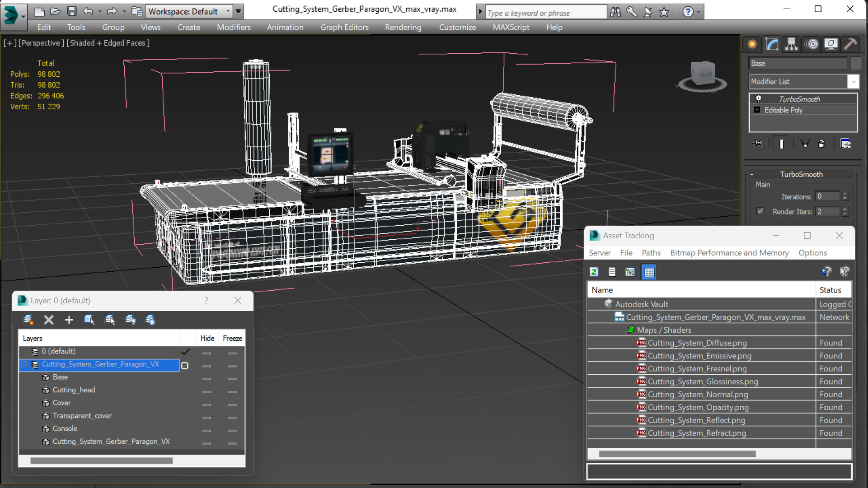Screen dimensions: 868x488
Task: Click the binoculars search icon
Action: pyautogui.click(x=615, y=12)
